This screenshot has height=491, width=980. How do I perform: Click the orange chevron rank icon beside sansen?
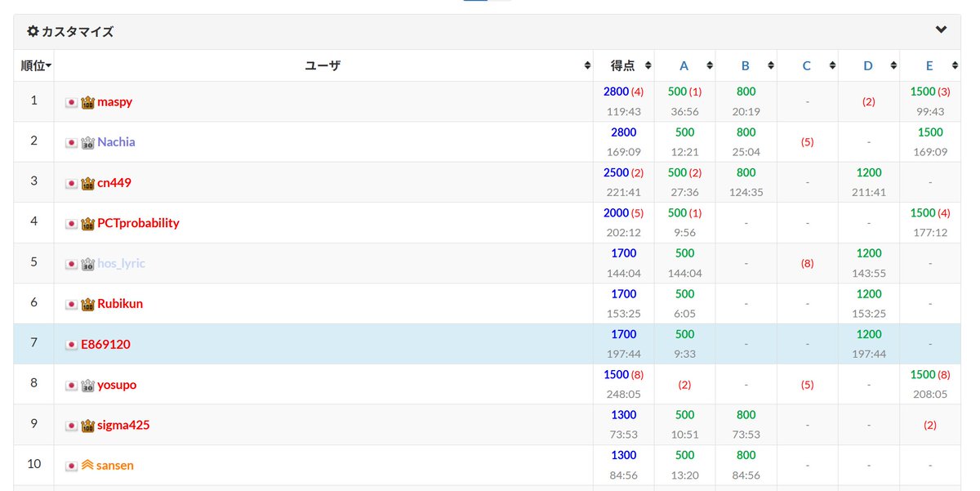[x=86, y=466]
